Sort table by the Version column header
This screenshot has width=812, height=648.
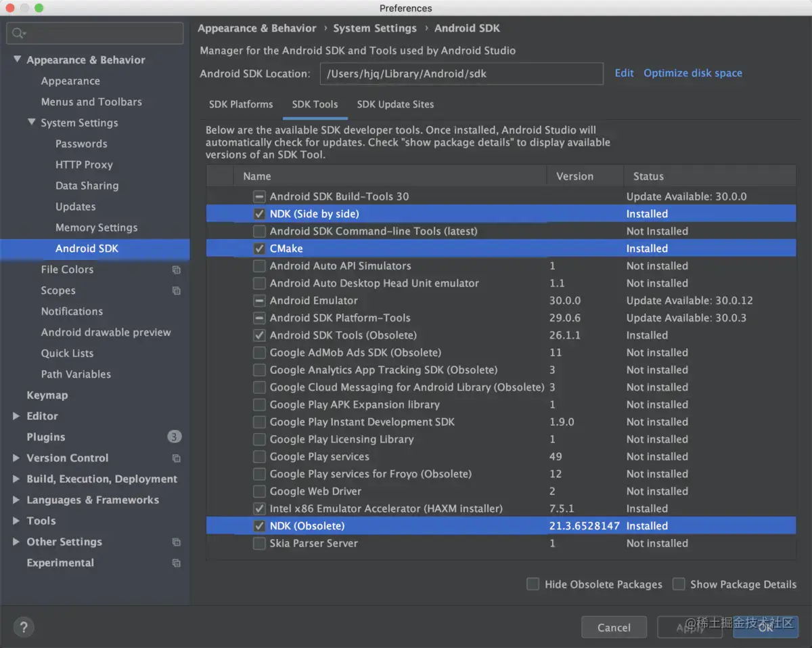(585, 176)
